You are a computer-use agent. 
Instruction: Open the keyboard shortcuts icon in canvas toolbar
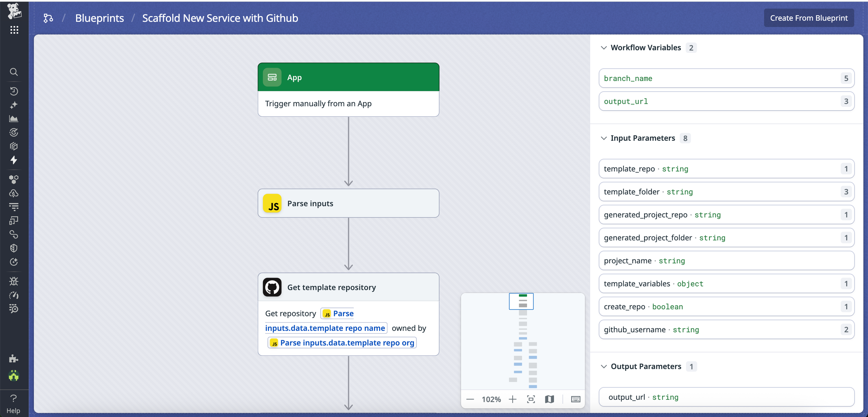(x=575, y=399)
